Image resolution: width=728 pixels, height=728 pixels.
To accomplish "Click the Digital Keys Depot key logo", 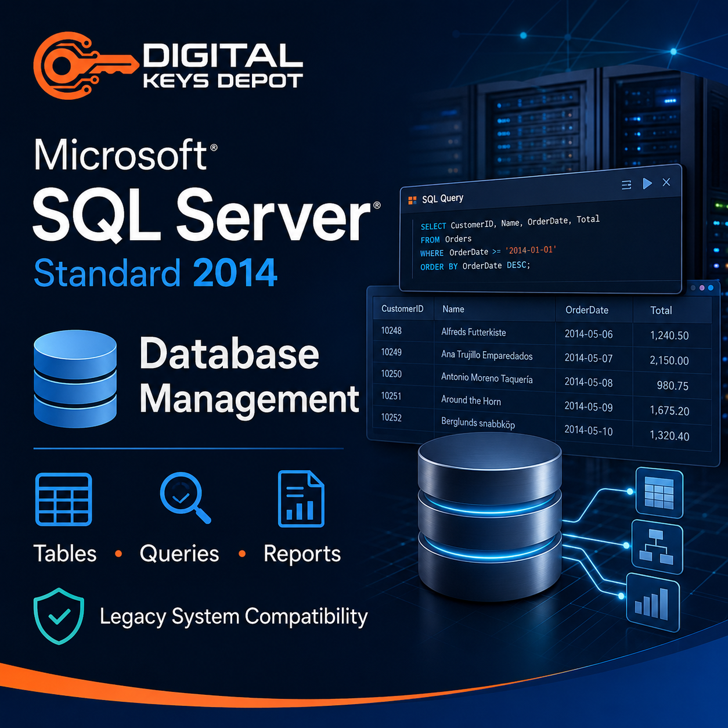I will (x=87, y=65).
